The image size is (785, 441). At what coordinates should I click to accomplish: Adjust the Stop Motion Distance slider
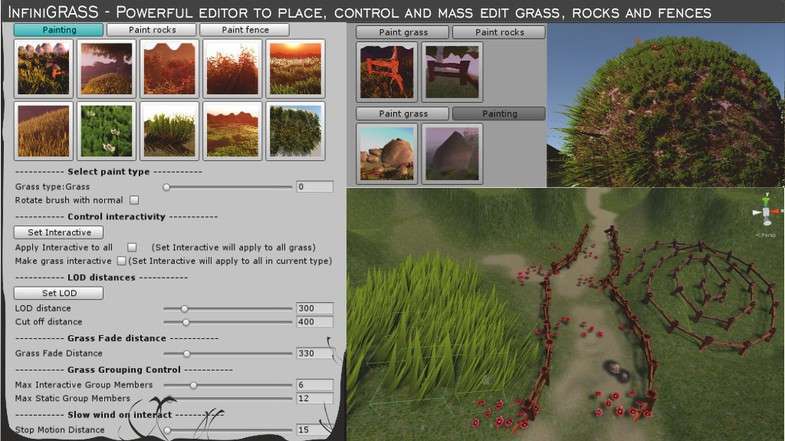pyautogui.click(x=228, y=429)
